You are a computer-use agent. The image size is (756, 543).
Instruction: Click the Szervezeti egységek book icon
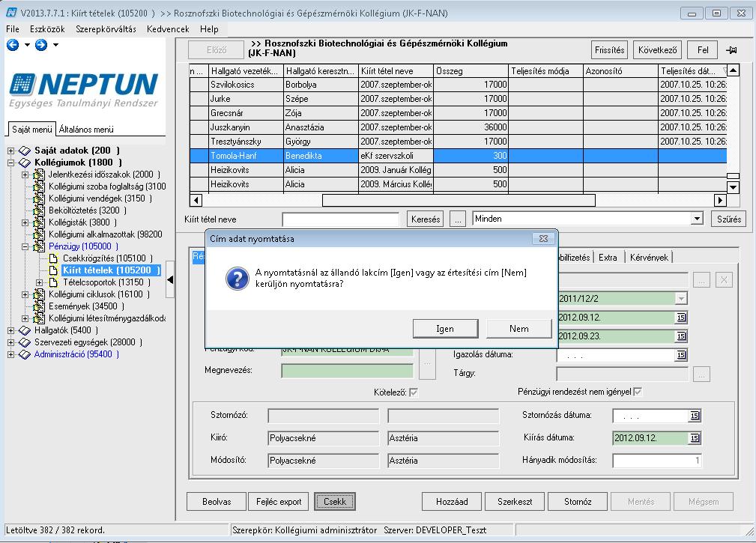click(25, 342)
